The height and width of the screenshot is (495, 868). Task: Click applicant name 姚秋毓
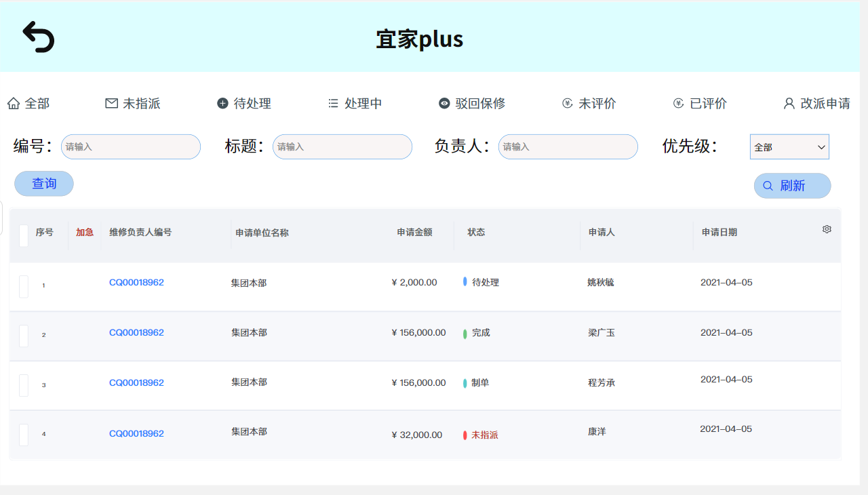pos(601,283)
